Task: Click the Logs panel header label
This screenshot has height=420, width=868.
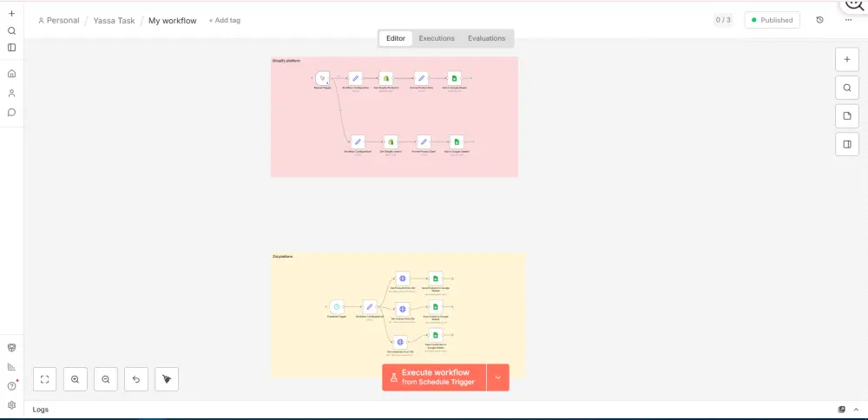Action: (41, 410)
